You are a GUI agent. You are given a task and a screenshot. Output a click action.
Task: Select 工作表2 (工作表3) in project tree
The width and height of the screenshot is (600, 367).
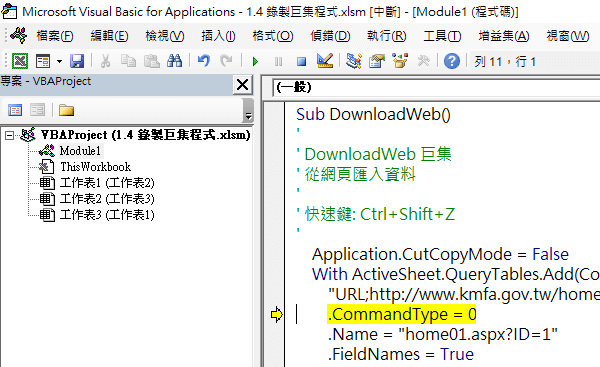(107, 199)
